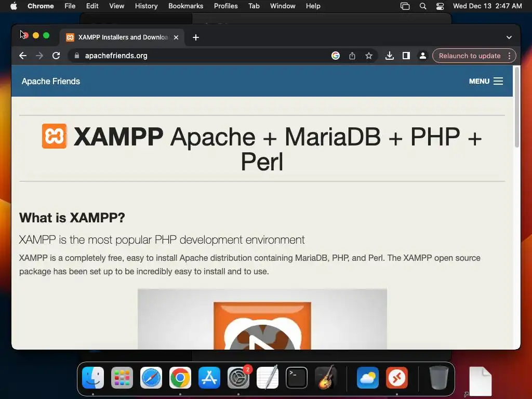Image resolution: width=532 pixels, height=399 pixels.
Task: Open Spotlight search in menu bar
Action: [423, 6]
